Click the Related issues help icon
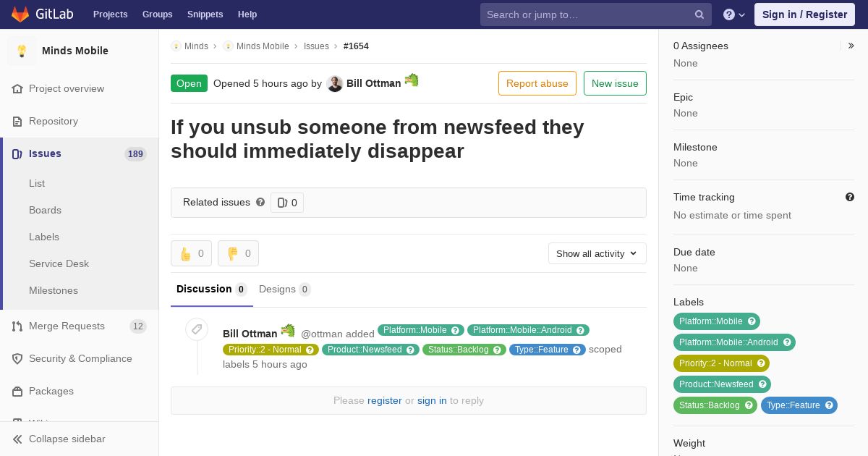 click(x=260, y=202)
